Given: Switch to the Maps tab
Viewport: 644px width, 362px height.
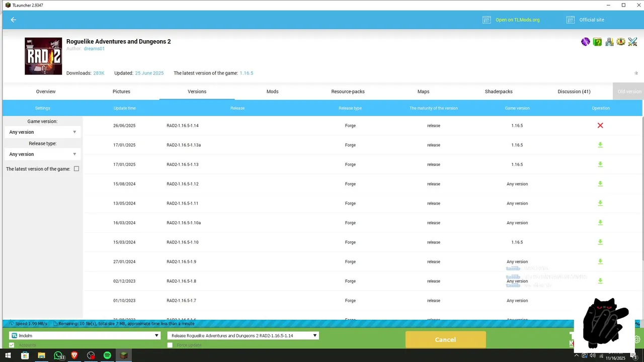Looking at the screenshot, I should (x=423, y=92).
